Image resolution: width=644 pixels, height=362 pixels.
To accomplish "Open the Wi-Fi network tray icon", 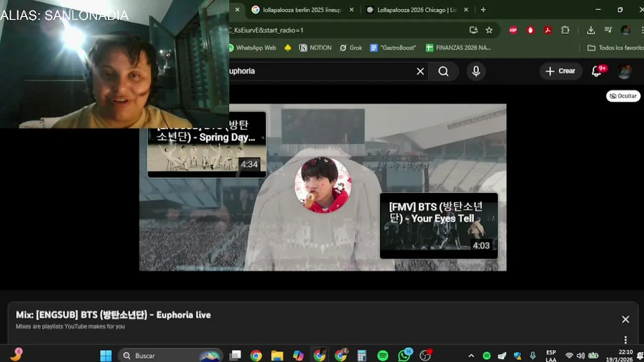I will click(x=569, y=355).
